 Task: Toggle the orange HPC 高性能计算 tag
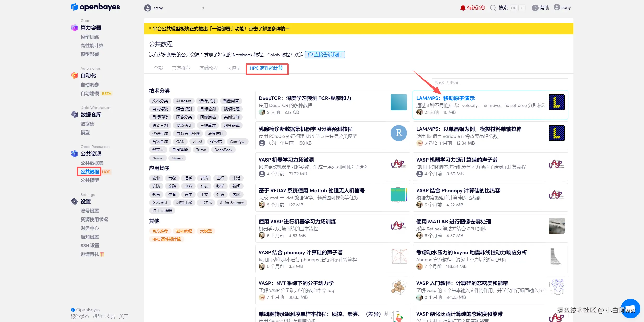[166, 239]
